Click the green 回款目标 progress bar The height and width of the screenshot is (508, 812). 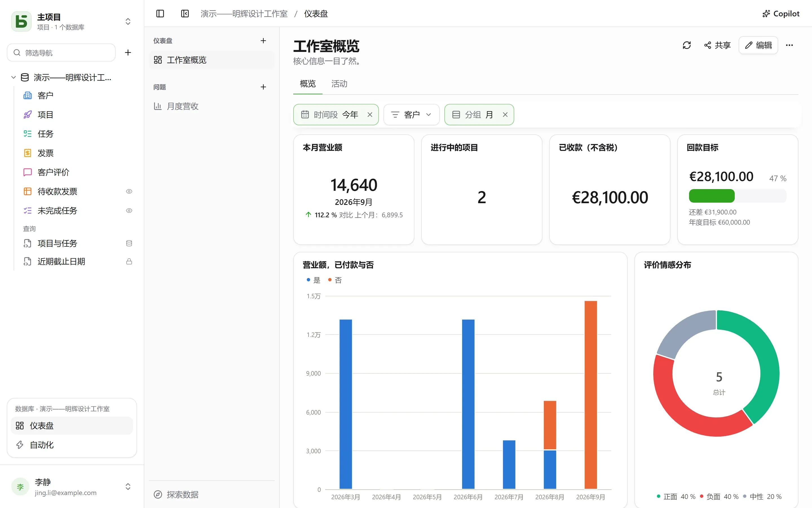[x=712, y=196]
